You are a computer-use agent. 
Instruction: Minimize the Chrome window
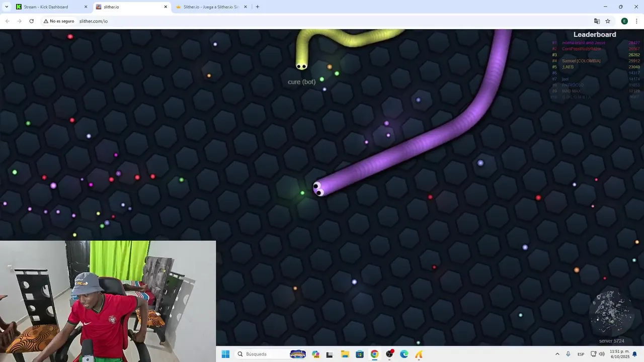pos(605,7)
